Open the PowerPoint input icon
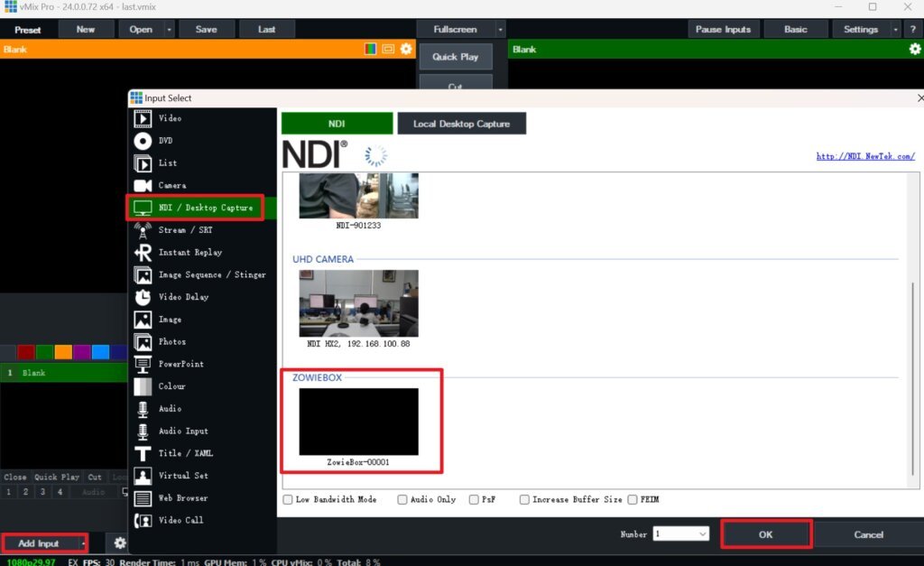Screen dimensions: 924x566 (143, 364)
